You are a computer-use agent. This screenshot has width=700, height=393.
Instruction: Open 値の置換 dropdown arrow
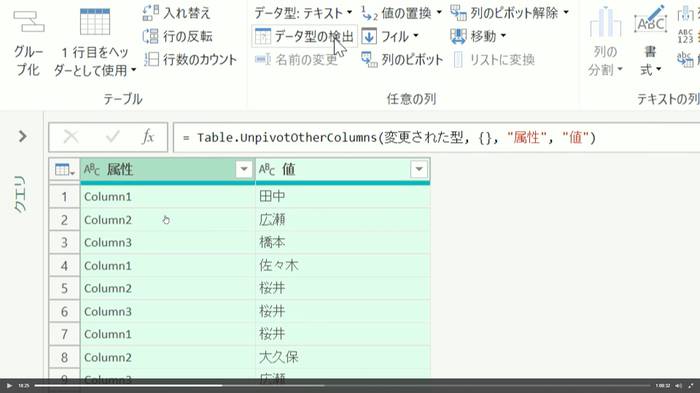click(438, 13)
